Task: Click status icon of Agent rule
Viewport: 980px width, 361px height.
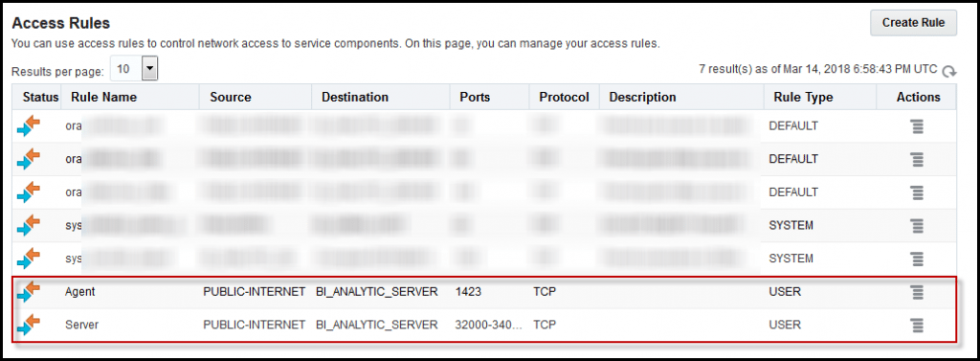Action: pos(28,291)
